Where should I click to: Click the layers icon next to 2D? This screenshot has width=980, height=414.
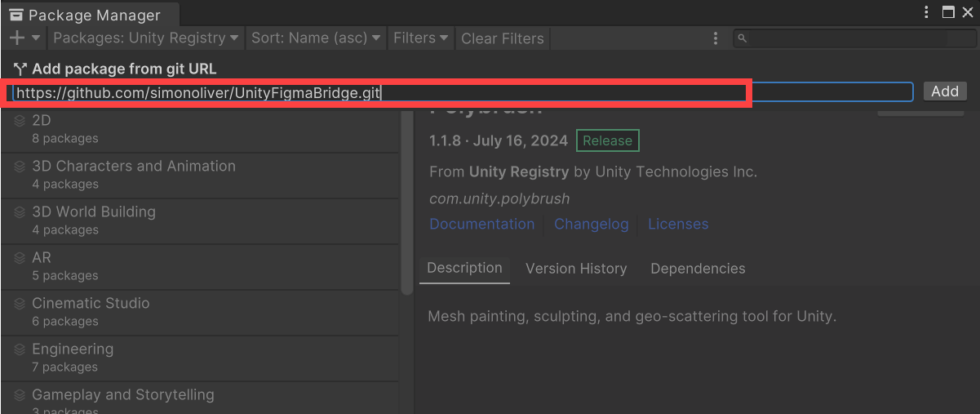[x=20, y=121]
